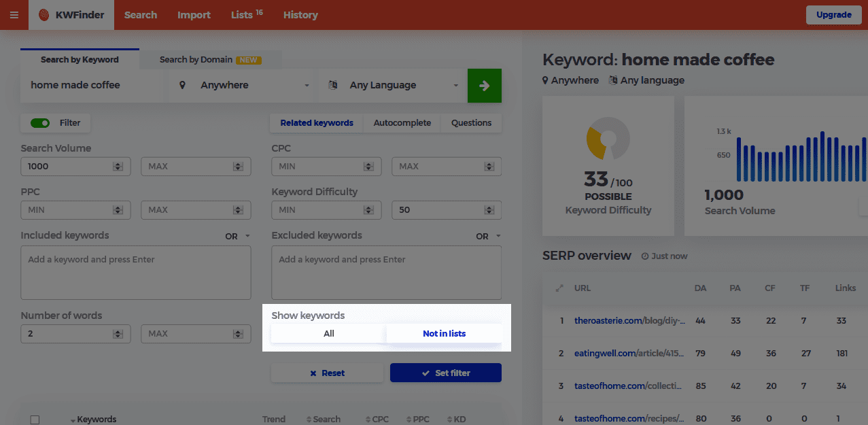
Task: Open the Anywhere location dropdown
Action: point(243,85)
